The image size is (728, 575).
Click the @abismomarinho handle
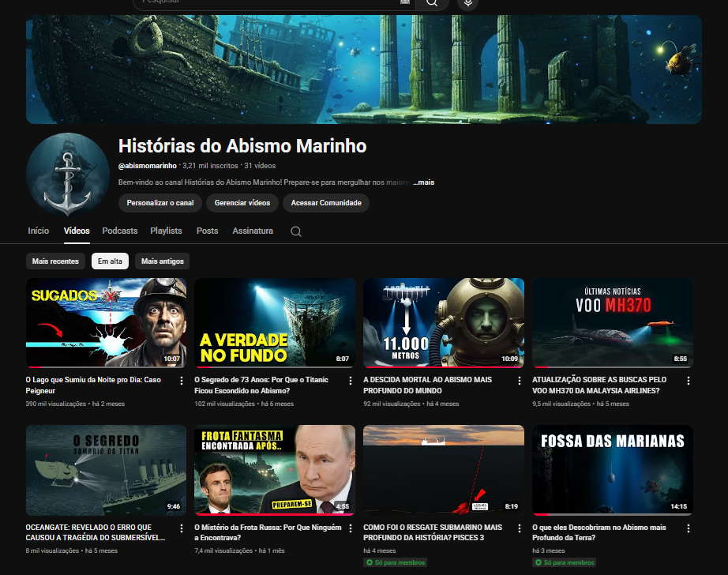tap(148, 166)
